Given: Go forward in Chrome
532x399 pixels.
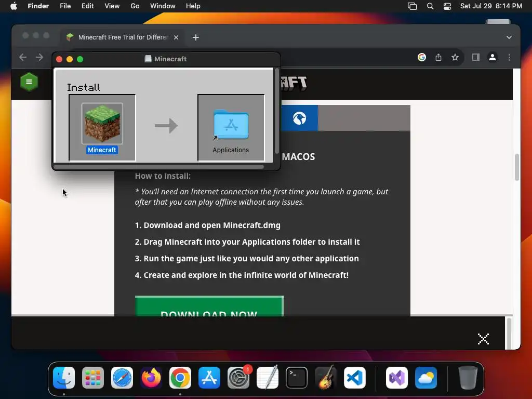Looking at the screenshot, I should [39, 57].
